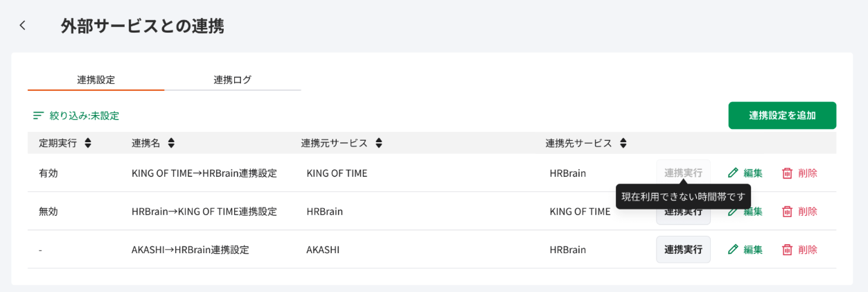This screenshot has width=868, height=292.
Task: Go back using the left chevron arrow
Action: 22,26
